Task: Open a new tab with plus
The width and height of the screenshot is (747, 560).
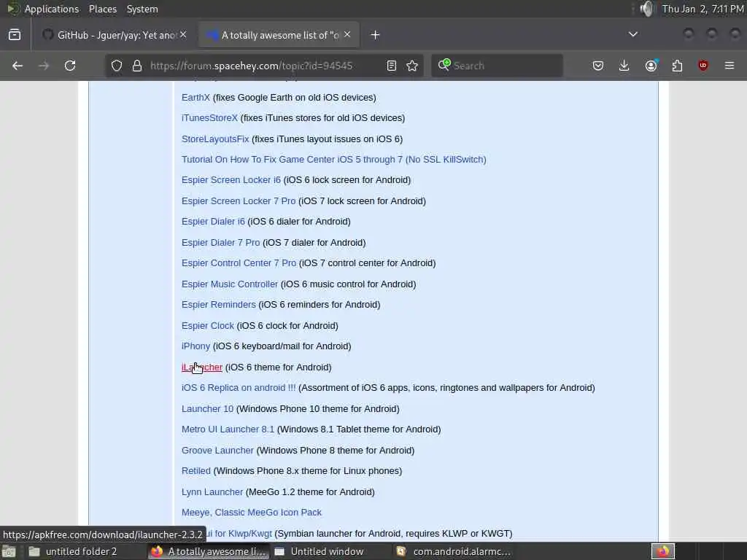Action: [376, 35]
